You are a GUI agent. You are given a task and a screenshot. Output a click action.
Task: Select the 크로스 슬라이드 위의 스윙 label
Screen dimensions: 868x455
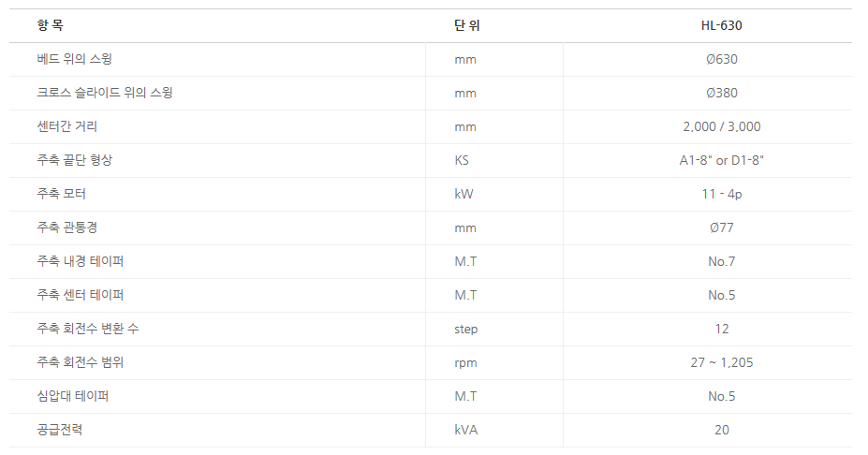click(x=104, y=93)
